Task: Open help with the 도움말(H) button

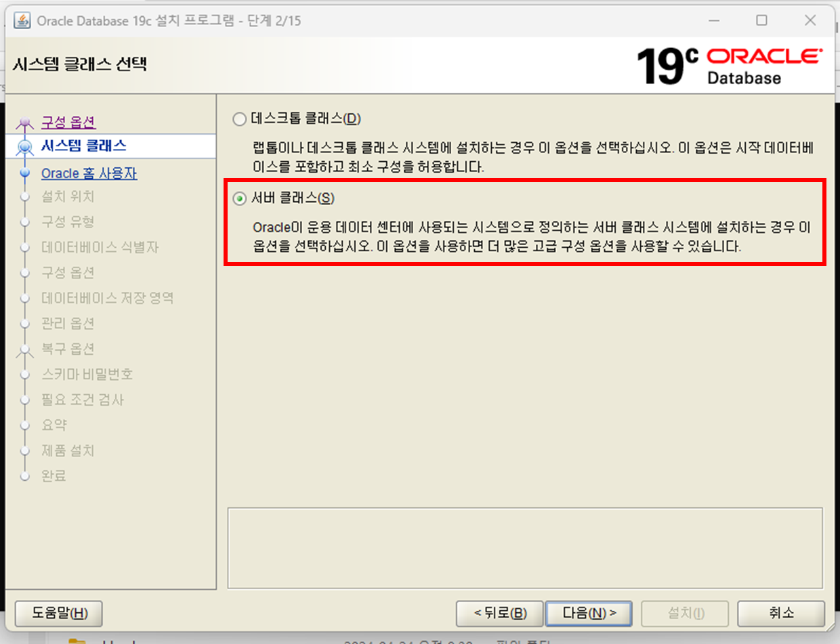Action: pos(59,613)
